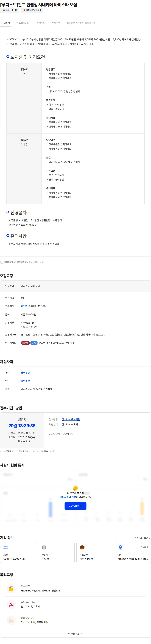Switch to the 접수기간·방법 tab
The width and height of the screenshot is (151, 644).
[23, 23]
